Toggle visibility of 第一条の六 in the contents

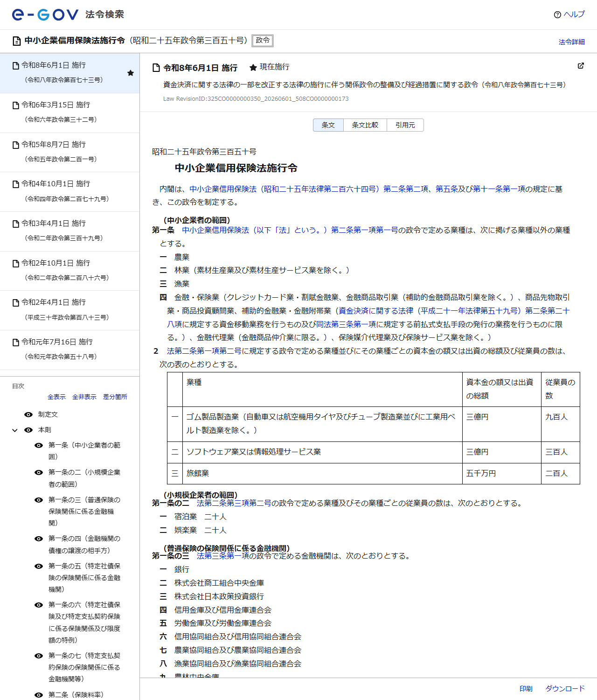39,605
